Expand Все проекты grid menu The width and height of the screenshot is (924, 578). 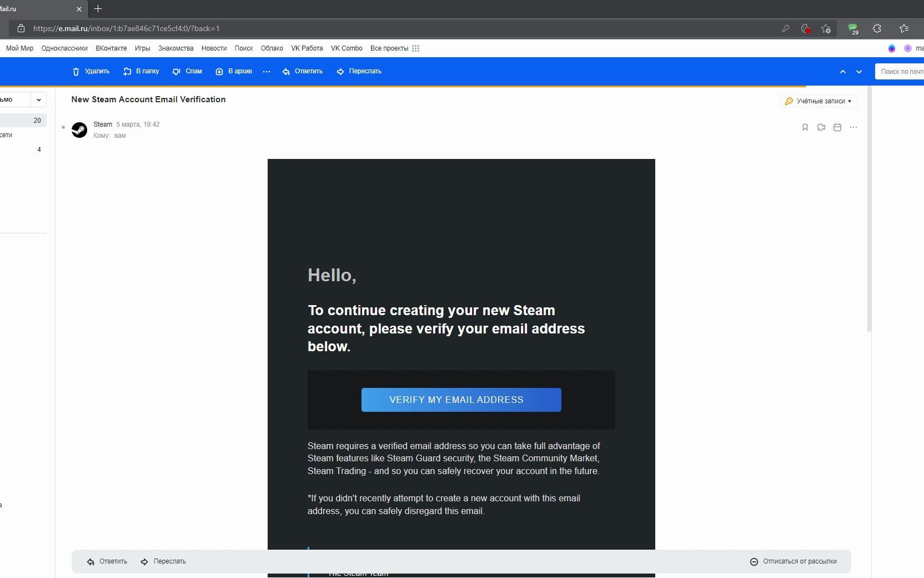pos(395,48)
